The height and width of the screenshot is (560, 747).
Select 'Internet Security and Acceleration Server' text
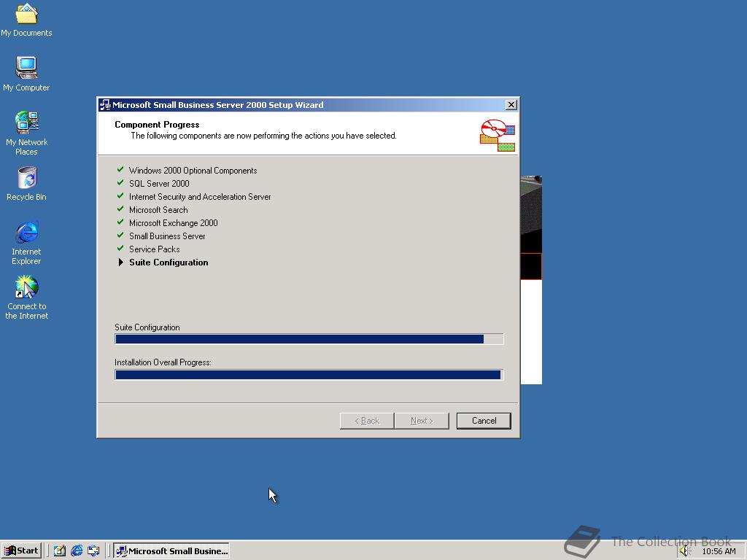pyautogui.click(x=200, y=197)
